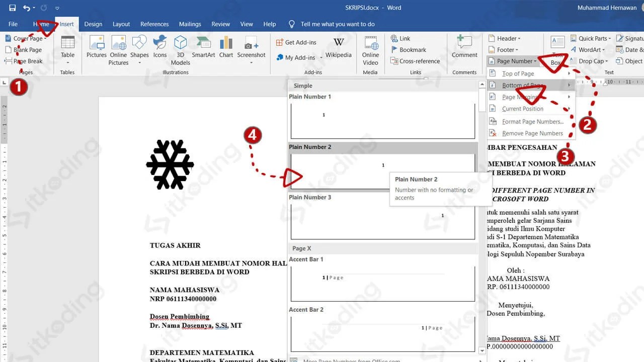The height and width of the screenshot is (362, 644).
Task: Switch to the Review tab
Action: [x=221, y=24]
